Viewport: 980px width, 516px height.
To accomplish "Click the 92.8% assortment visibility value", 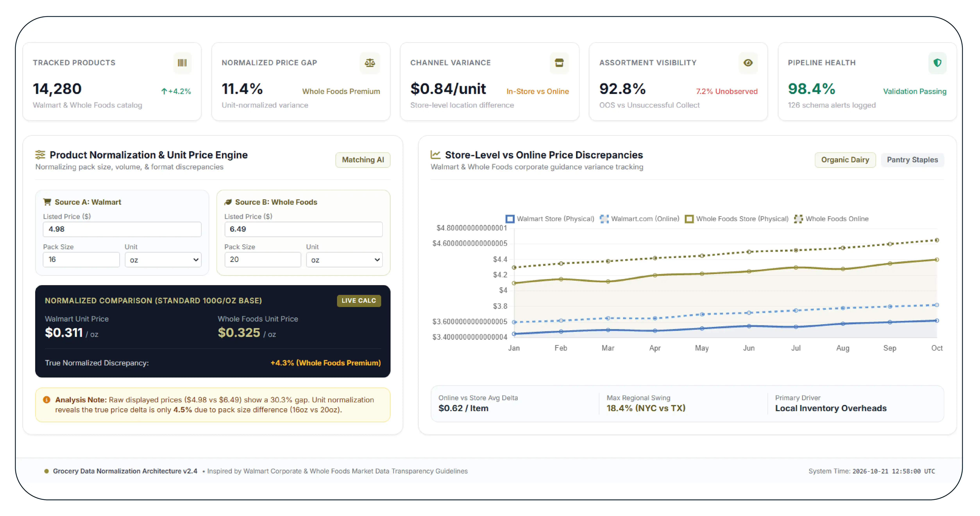I will click(622, 89).
